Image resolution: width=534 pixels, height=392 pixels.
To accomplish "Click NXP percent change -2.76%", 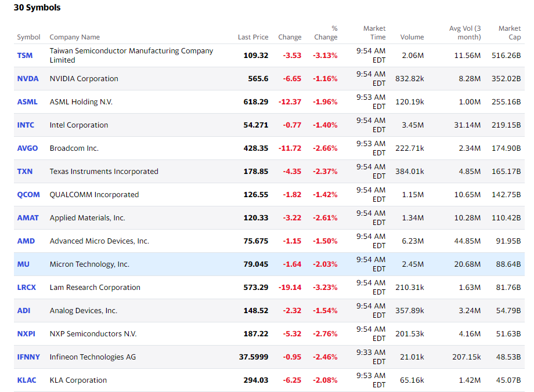I will coord(325,334).
